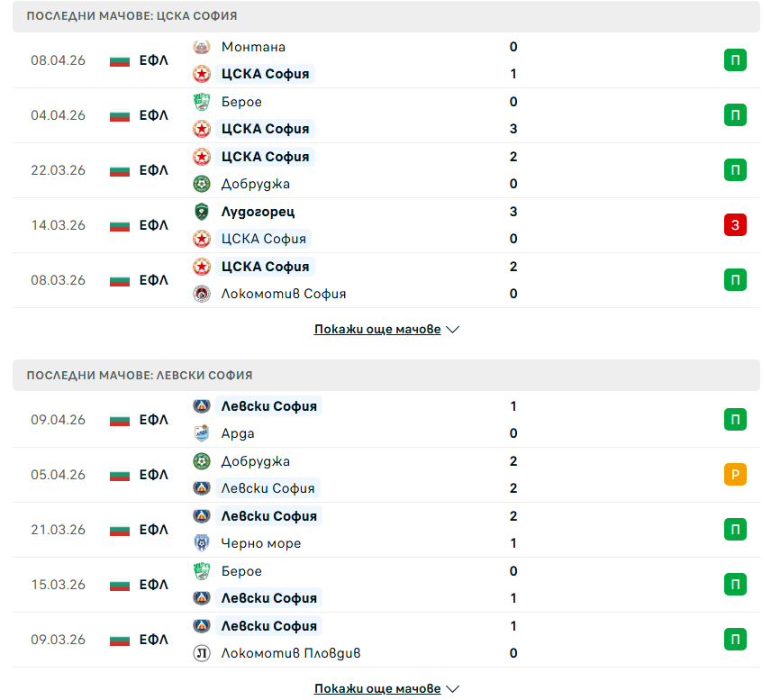Click header Последни мачове: Левски София
The image size is (771, 700).
point(140,376)
